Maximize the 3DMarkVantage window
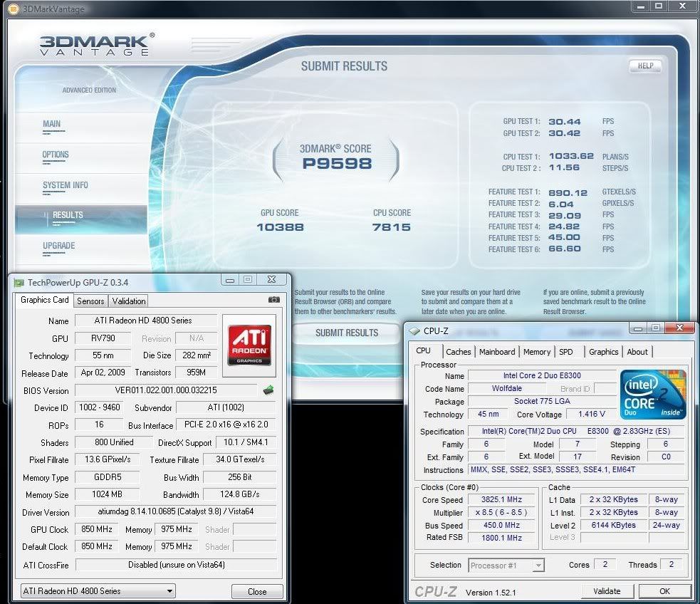This screenshot has width=700, height=604. click(659, 6)
